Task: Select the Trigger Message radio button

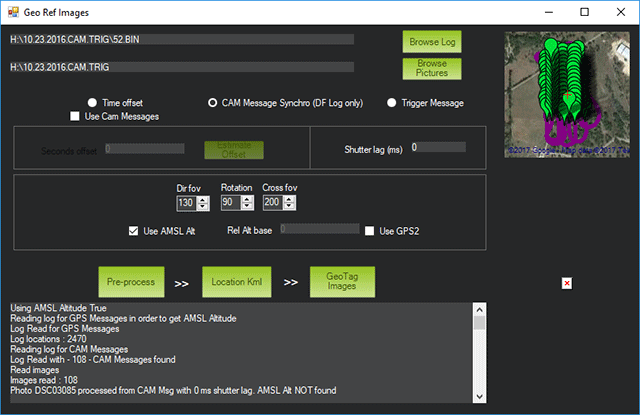Action: tap(391, 102)
